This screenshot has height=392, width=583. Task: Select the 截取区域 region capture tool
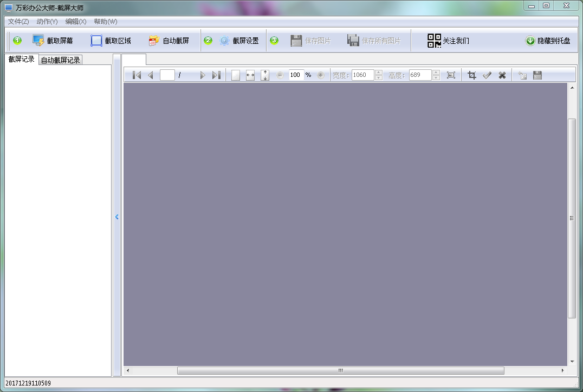click(x=96, y=41)
